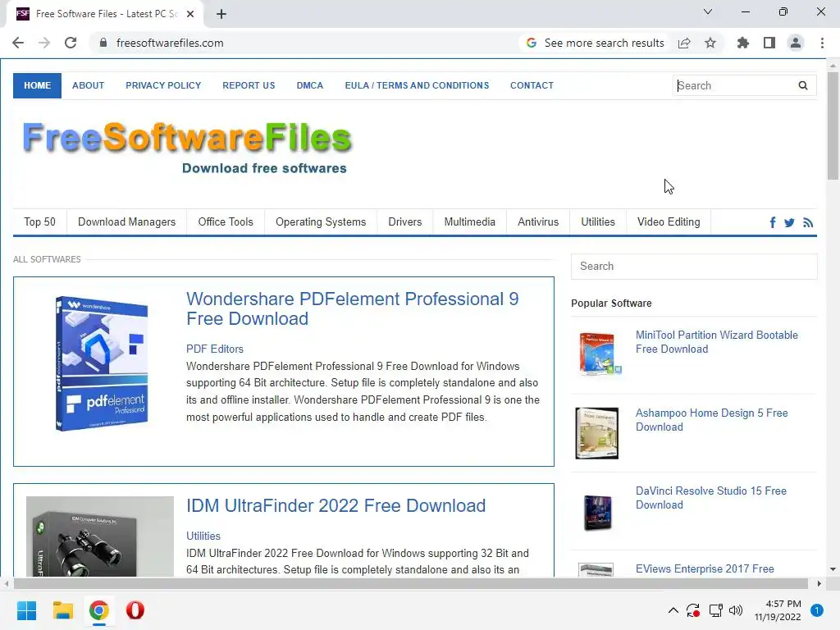This screenshot has width=840, height=630.
Task: Open Ashampoo Home Design 5 link
Action: click(x=711, y=420)
